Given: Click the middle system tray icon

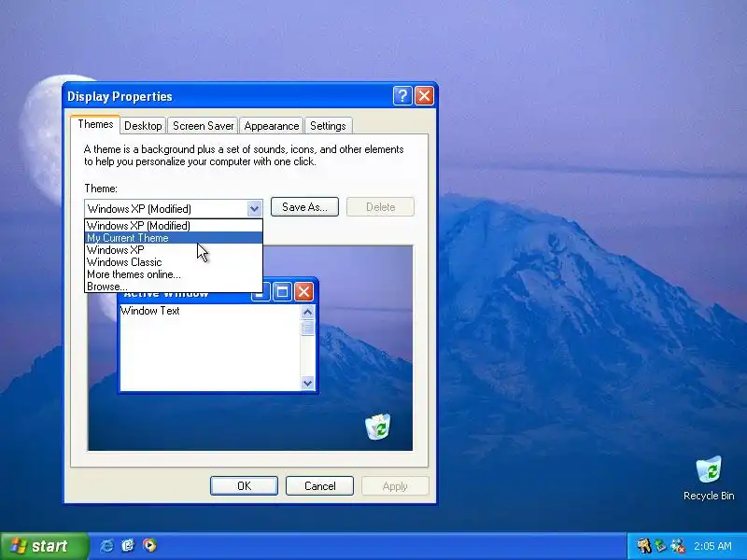Looking at the screenshot, I should point(660,546).
